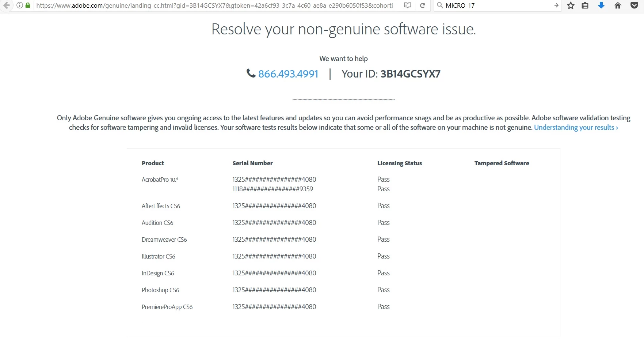Submit search with the go arrow
The width and height of the screenshot is (644, 343).
coord(556,5)
